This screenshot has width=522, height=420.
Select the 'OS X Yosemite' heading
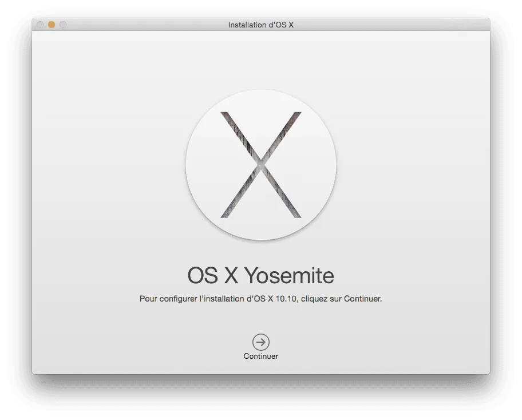pos(261,275)
